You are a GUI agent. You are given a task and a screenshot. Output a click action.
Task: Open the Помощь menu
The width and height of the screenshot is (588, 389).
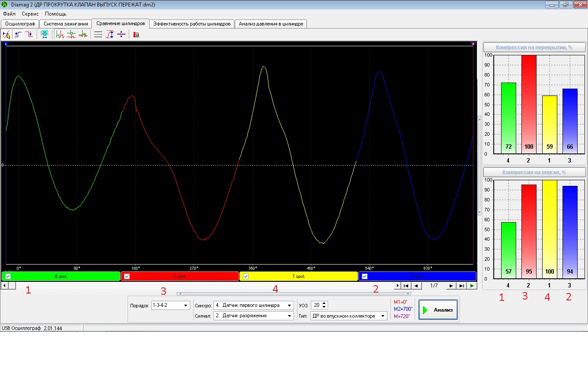tap(56, 14)
